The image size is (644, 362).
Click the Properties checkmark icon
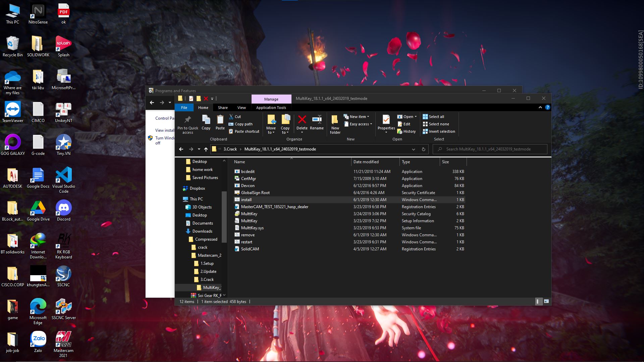coord(386,120)
